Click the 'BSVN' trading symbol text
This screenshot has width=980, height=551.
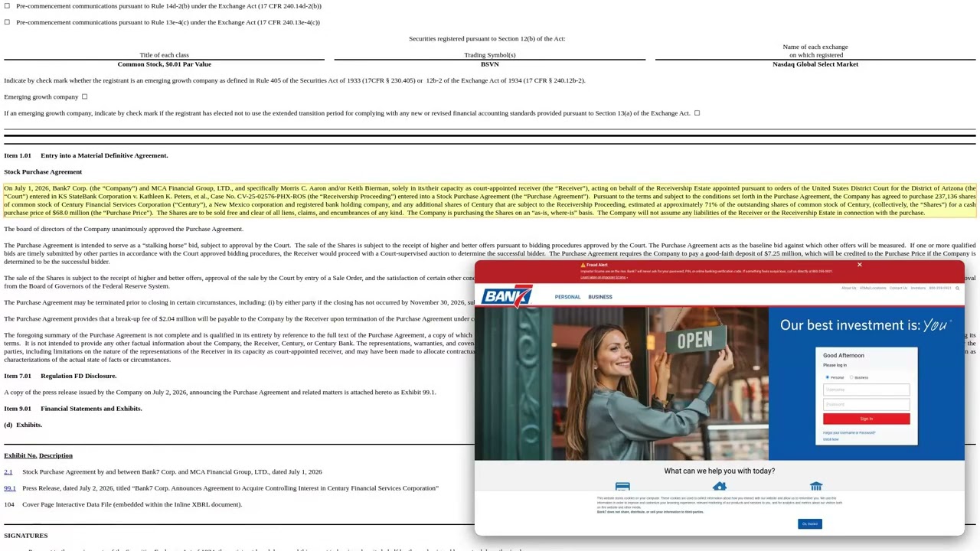pyautogui.click(x=490, y=64)
